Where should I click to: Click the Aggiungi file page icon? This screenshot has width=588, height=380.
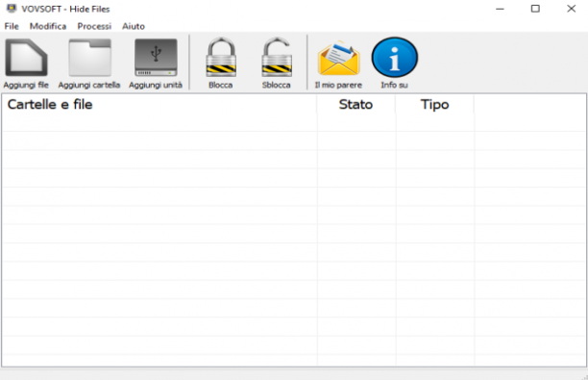click(x=26, y=58)
